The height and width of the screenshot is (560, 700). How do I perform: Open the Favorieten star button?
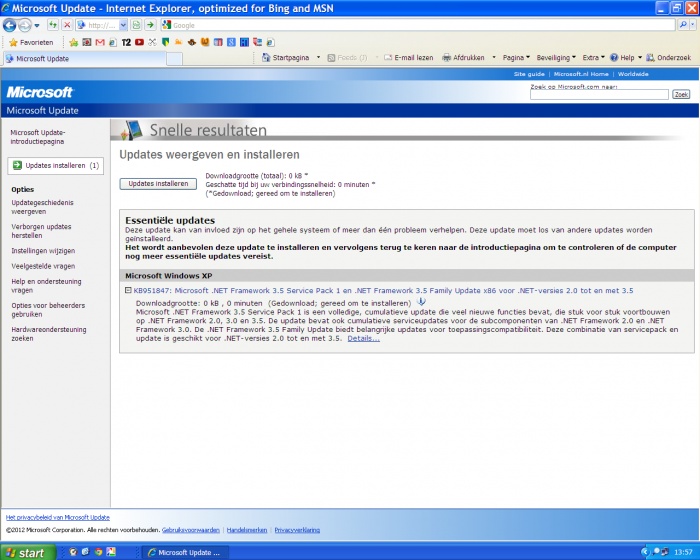click(31, 42)
